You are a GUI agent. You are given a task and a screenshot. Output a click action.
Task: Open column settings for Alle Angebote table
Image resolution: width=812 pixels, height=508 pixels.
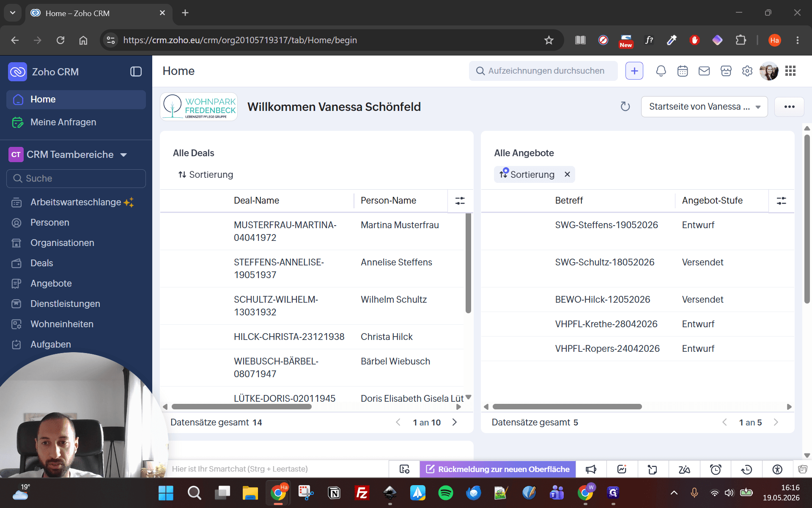point(782,201)
